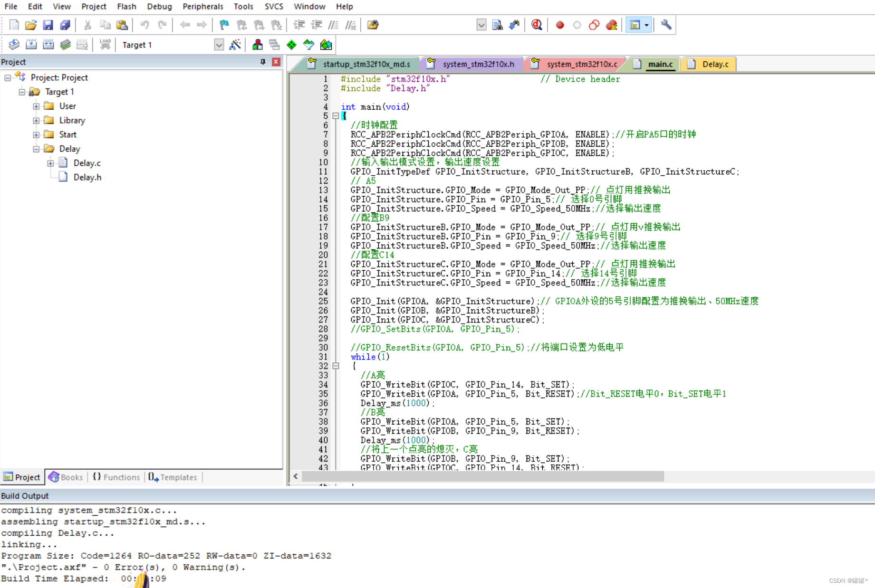Rebuild all target files using the Rebuild icon

[48, 45]
